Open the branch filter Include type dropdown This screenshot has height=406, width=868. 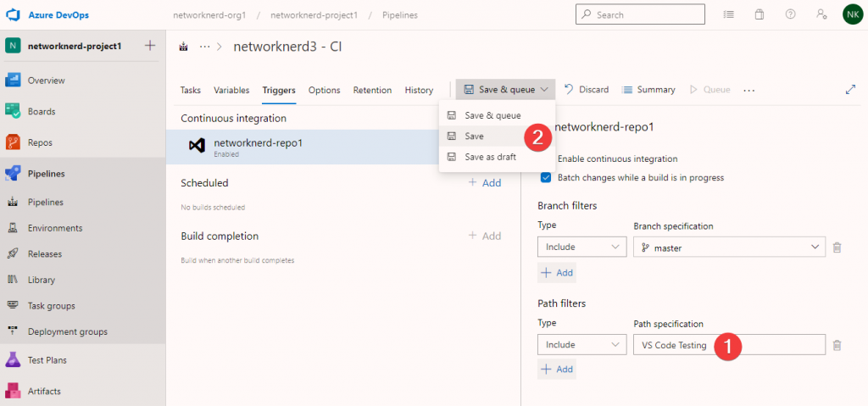[x=581, y=247]
